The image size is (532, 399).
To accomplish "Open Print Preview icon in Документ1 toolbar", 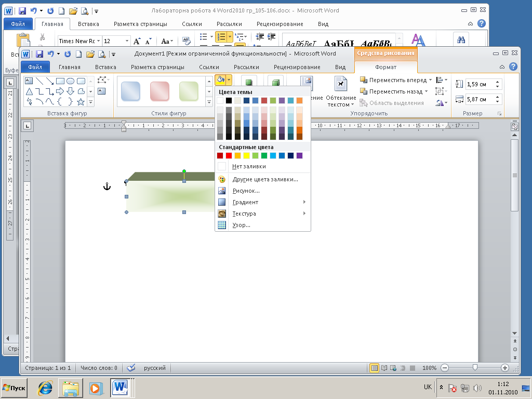I will tap(102, 54).
